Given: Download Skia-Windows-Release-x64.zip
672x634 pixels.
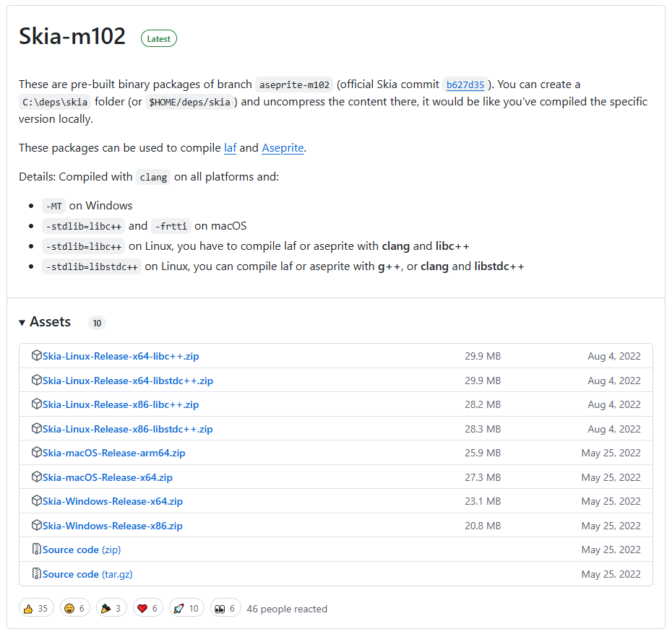Looking at the screenshot, I should pyautogui.click(x=112, y=501).
